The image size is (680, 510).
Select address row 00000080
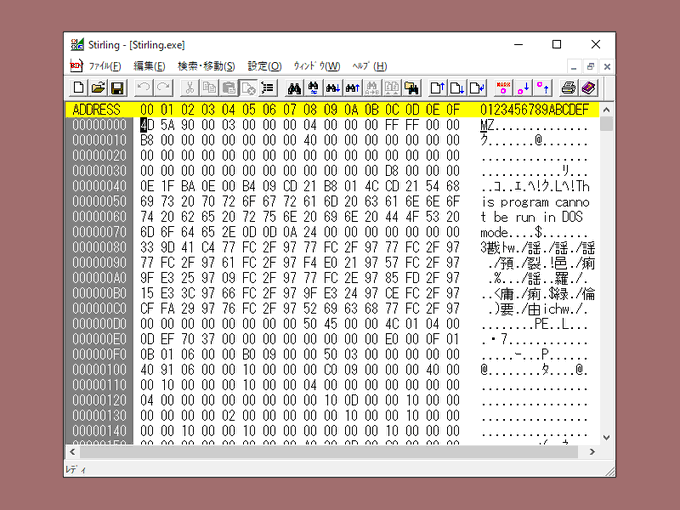tap(99, 247)
